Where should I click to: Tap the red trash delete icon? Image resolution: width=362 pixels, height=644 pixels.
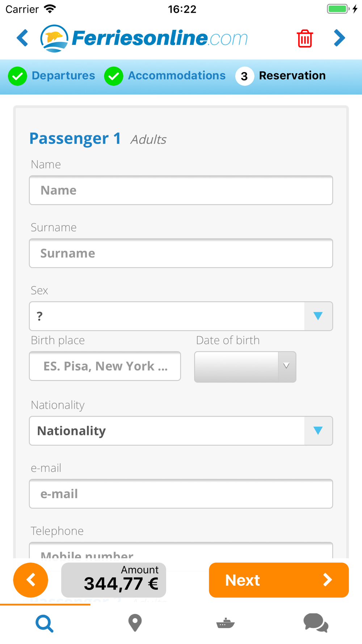coord(305,38)
